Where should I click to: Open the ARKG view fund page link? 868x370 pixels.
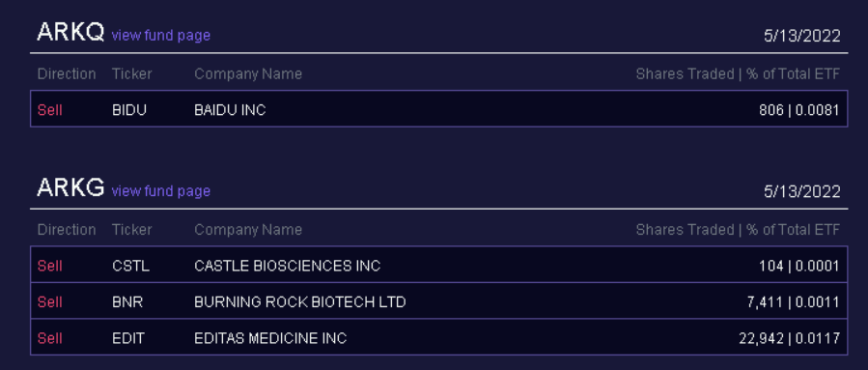point(161,191)
